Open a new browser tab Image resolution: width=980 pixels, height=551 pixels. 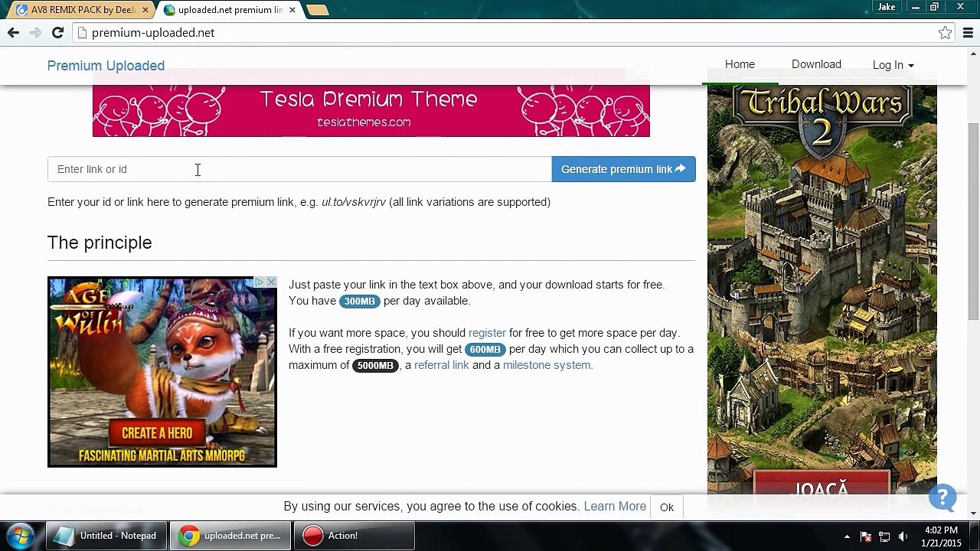317,10
